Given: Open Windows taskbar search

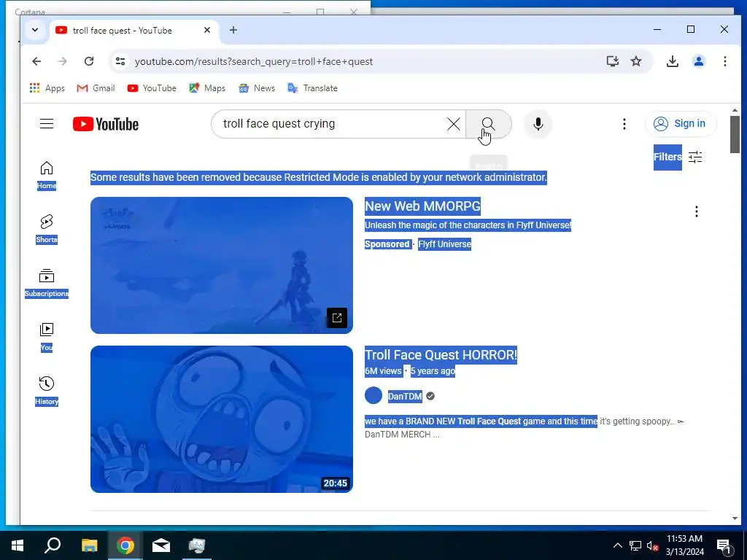Looking at the screenshot, I should click(53, 545).
